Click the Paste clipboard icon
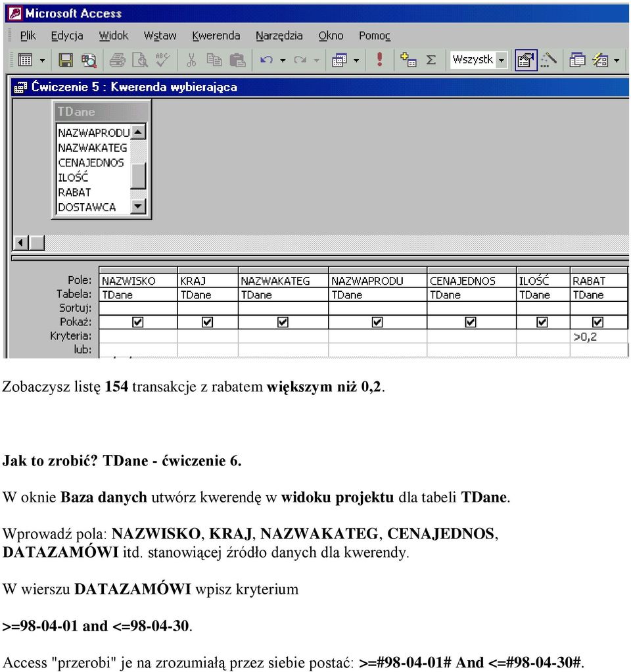 coord(237,60)
